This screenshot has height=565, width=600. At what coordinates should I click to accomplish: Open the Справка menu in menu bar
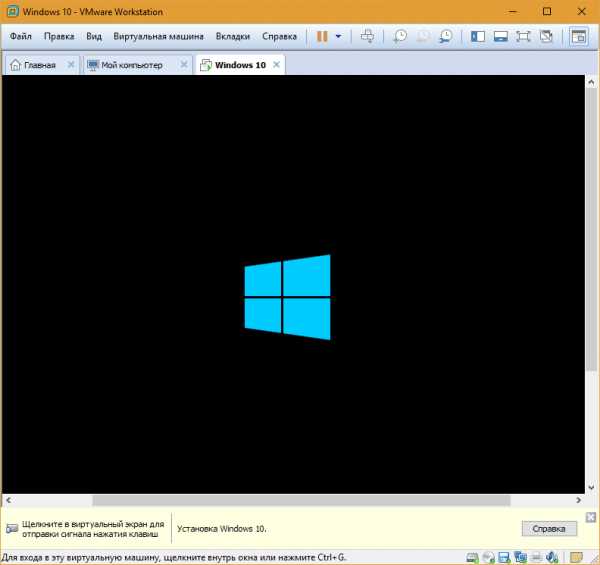tap(279, 36)
